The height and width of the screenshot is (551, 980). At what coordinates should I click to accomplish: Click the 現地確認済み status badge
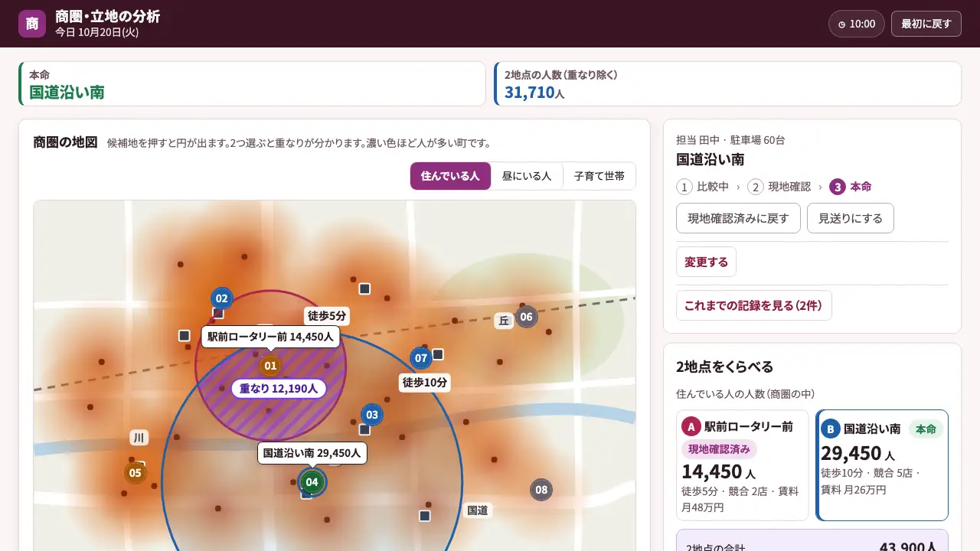click(x=719, y=449)
